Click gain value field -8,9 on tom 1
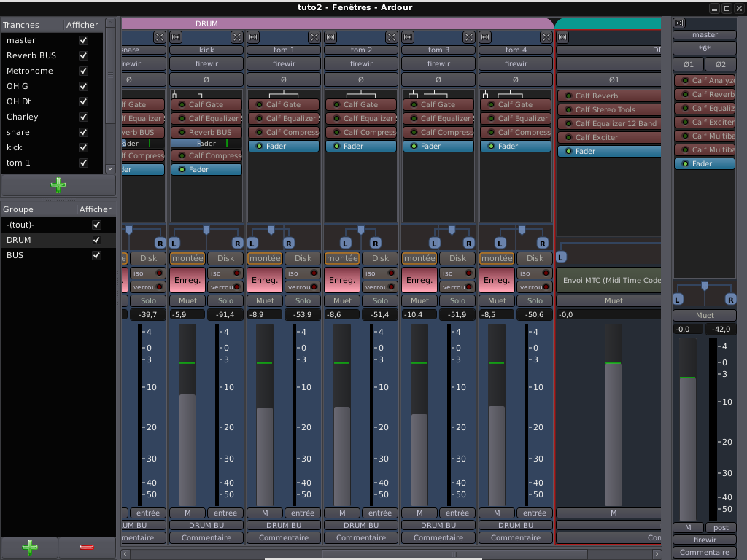747x560 pixels. [265, 314]
